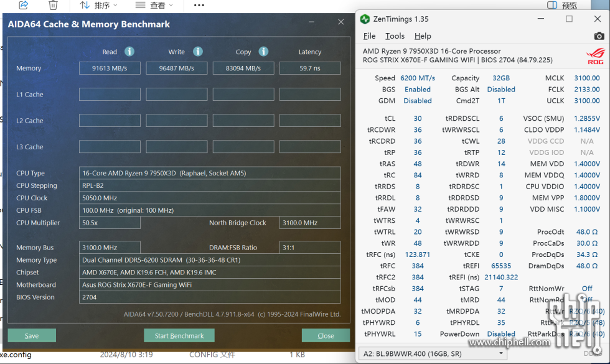
Task: Click the empty L2 Cache Write field
Action: pyautogui.click(x=177, y=121)
